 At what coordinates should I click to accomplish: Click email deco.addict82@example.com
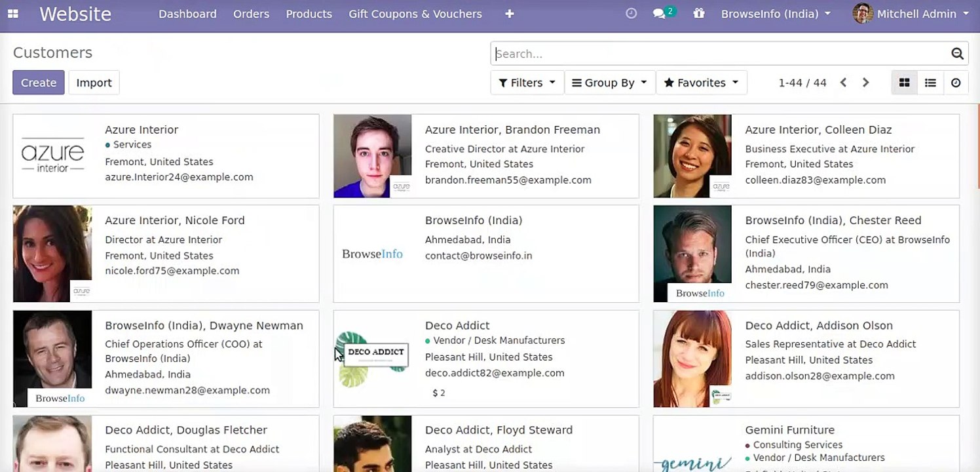point(495,373)
